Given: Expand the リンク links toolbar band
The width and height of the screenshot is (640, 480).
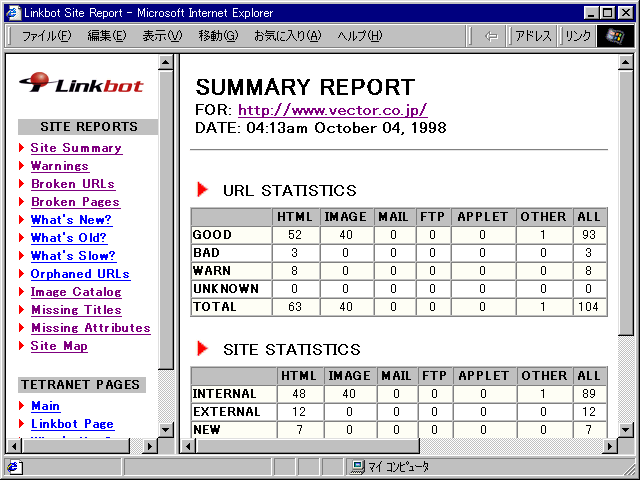Looking at the screenshot, I should (578, 36).
